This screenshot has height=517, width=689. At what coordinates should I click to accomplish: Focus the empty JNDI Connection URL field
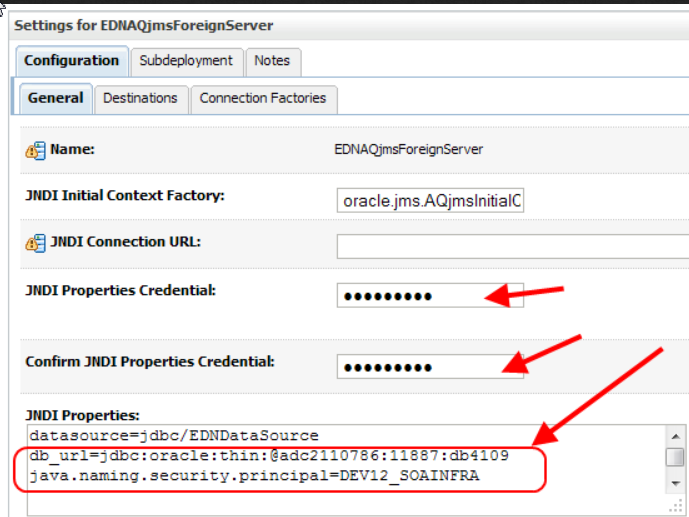513,246
